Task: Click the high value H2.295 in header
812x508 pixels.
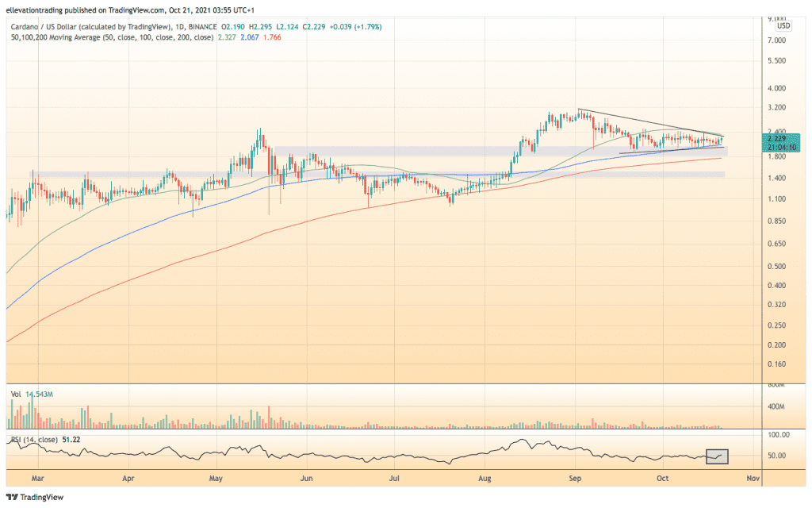Action: [260, 27]
